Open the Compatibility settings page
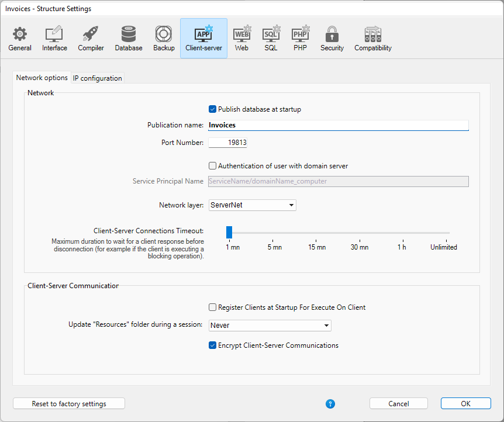This screenshot has width=504, height=422. (372, 39)
